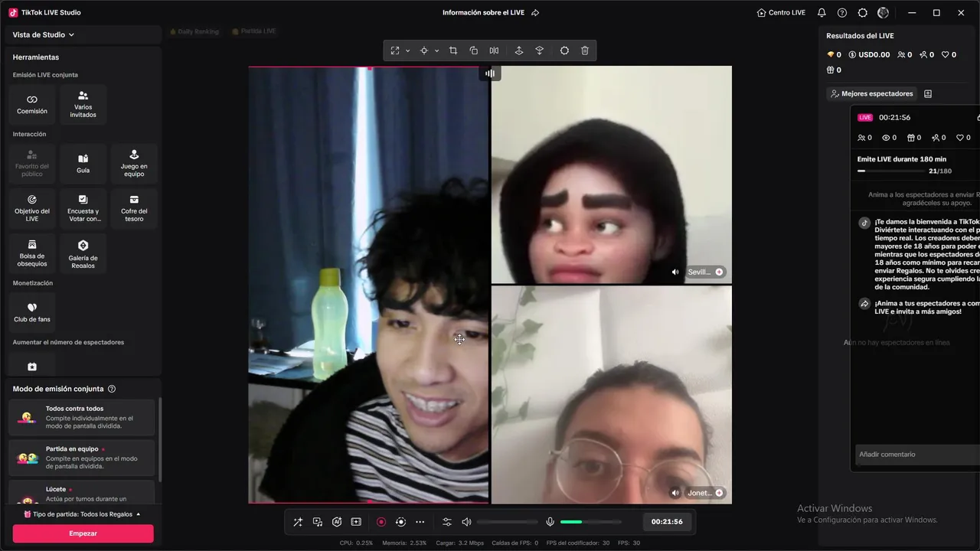The height and width of the screenshot is (551, 980).
Task: Open the effects magic wand tool
Action: (x=298, y=522)
